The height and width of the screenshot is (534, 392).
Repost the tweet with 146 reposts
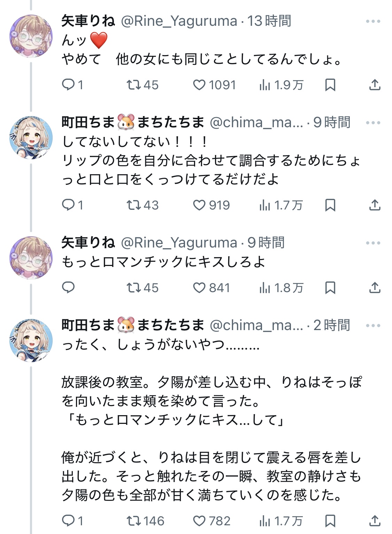coord(133,521)
